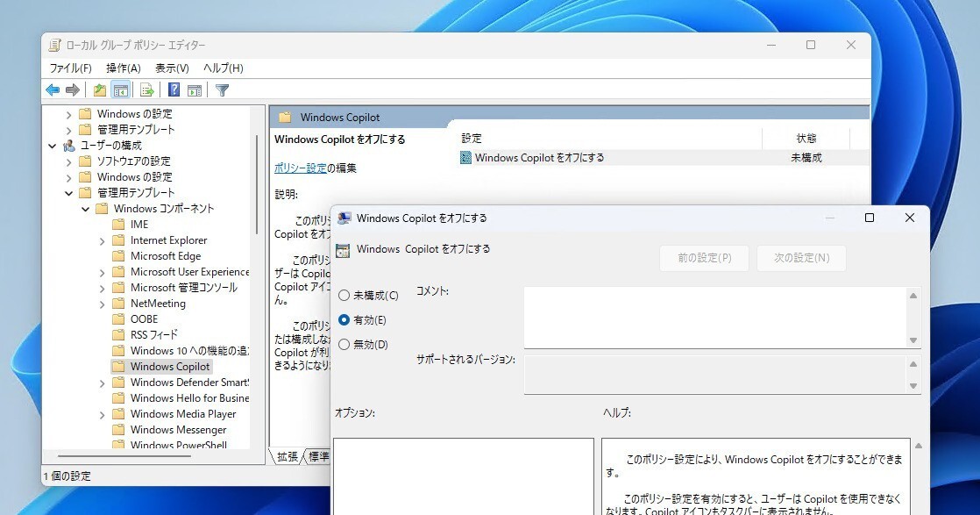Click the Forward navigation arrow
This screenshot has height=515, width=980.
point(71,89)
